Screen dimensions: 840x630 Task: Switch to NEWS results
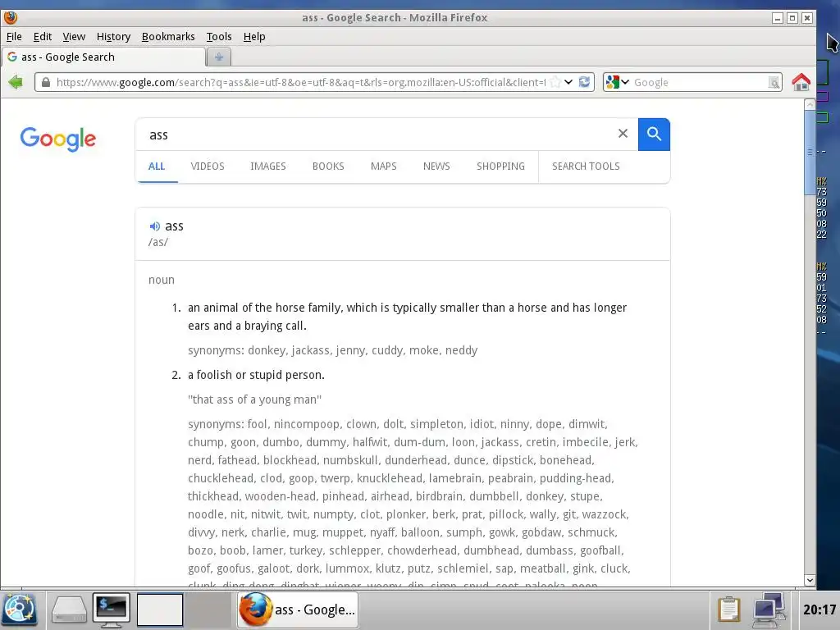coord(436,166)
